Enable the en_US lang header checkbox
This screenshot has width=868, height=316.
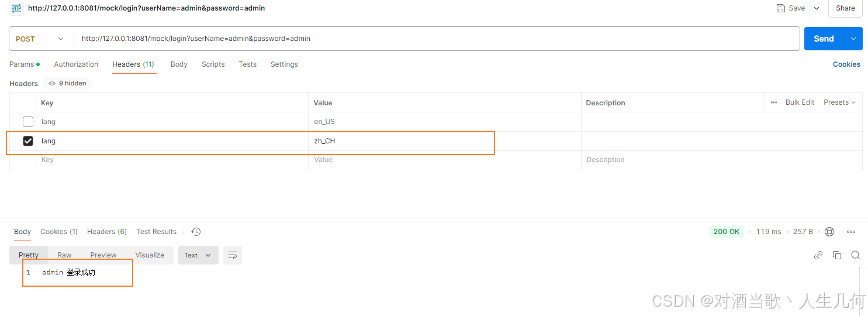(28, 122)
